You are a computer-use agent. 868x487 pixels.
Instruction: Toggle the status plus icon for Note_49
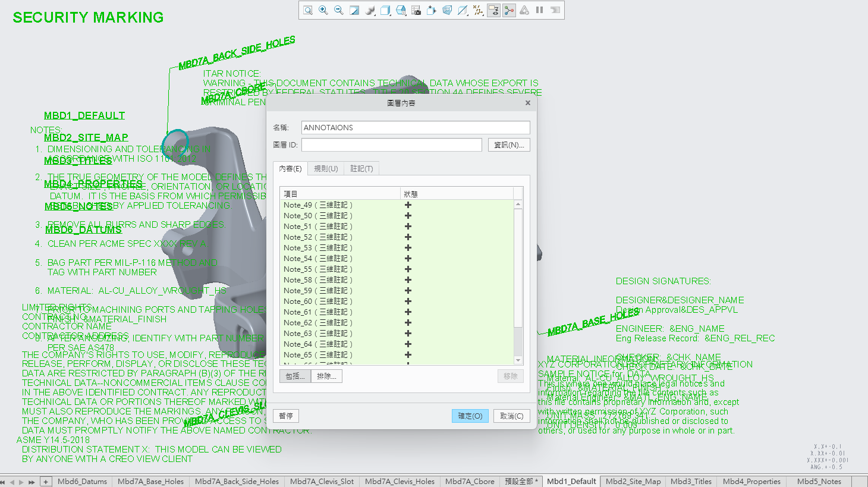[x=408, y=205]
